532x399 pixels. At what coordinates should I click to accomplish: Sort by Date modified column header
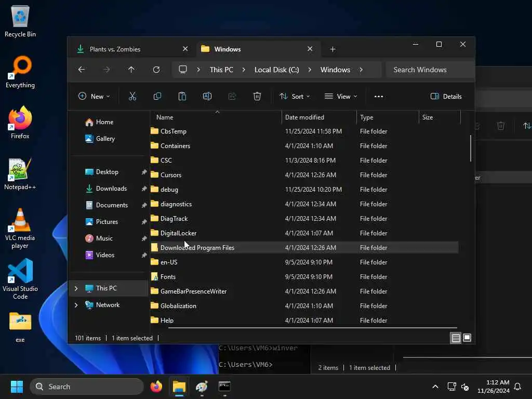point(319,117)
